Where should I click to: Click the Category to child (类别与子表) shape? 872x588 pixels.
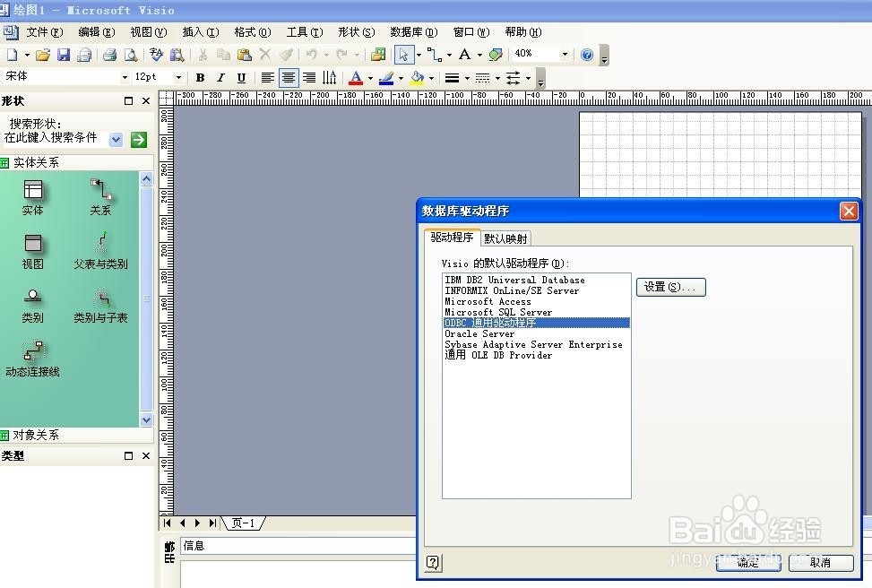click(100, 306)
